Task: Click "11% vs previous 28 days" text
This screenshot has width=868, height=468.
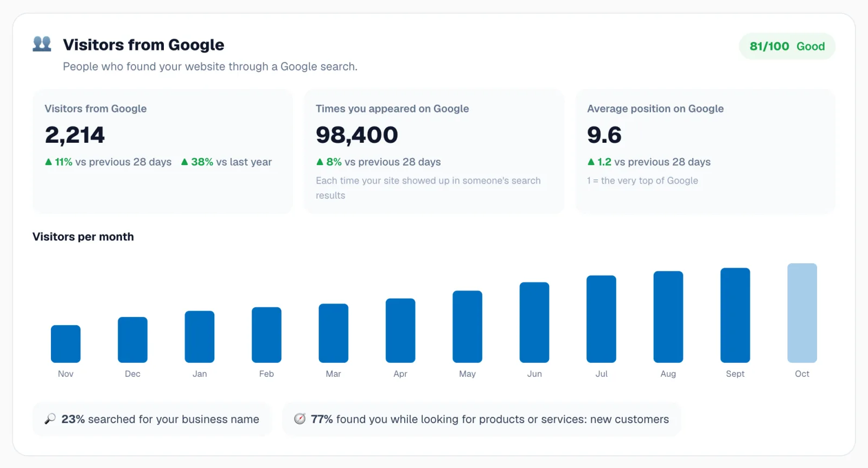Action: [113, 162]
